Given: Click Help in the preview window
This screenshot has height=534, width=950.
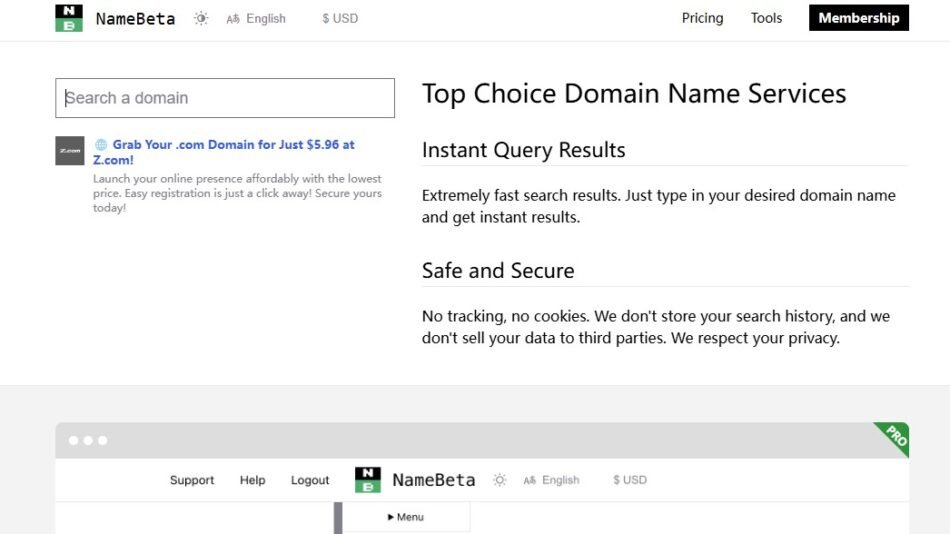Looking at the screenshot, I should [252, 480].
